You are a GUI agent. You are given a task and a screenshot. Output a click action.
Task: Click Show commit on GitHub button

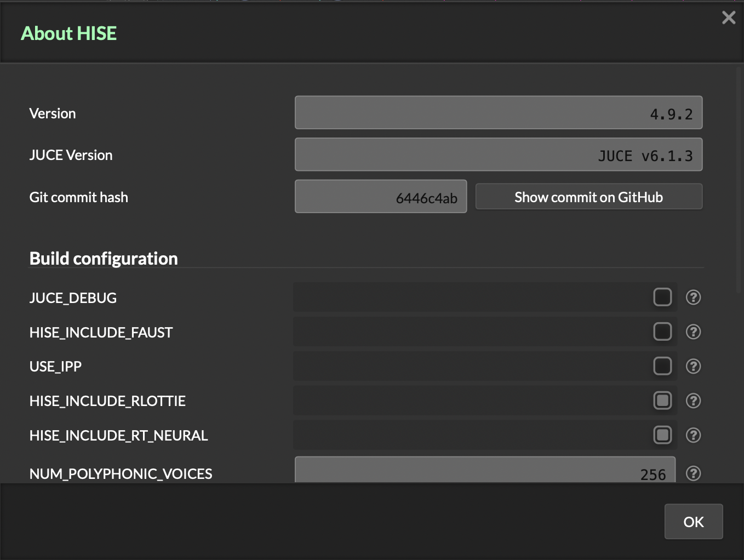click(589, 197)
